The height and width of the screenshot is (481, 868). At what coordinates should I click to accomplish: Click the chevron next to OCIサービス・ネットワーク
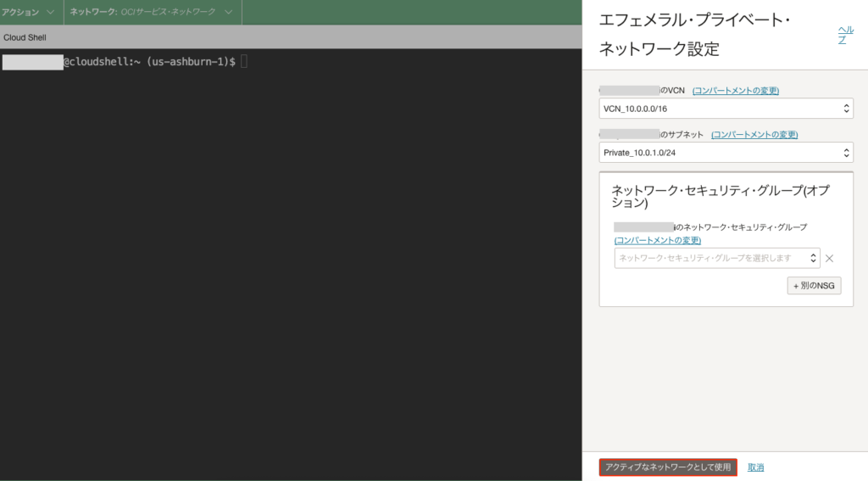click(x=229, y=13)
